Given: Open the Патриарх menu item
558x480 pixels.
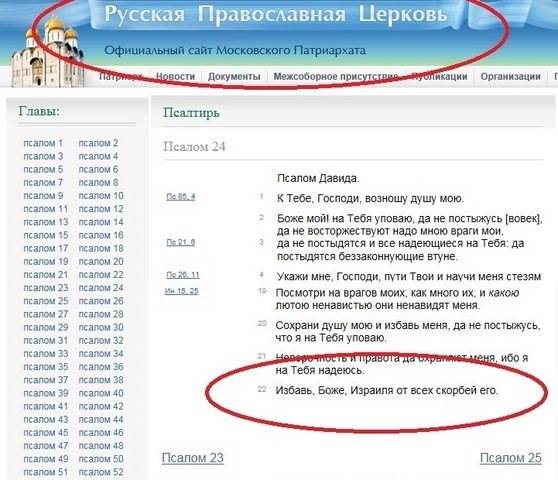Looking at the screenshot, I should point(121,77).
